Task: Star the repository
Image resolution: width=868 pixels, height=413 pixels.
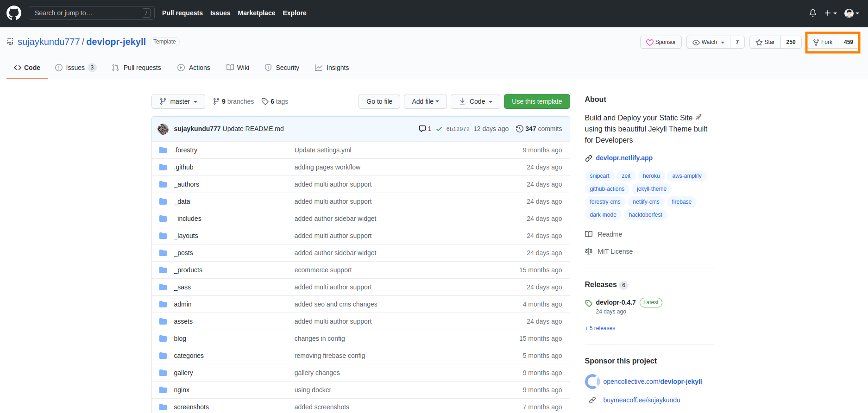Action: pyautogui.click(x=765, y=42)
